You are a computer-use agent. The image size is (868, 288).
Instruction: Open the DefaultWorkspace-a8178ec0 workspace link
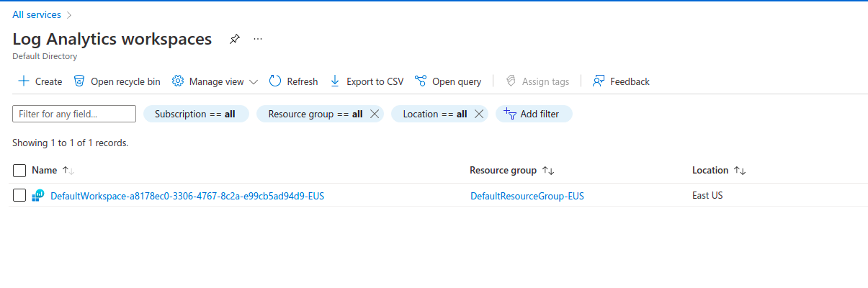pos(187,196)
